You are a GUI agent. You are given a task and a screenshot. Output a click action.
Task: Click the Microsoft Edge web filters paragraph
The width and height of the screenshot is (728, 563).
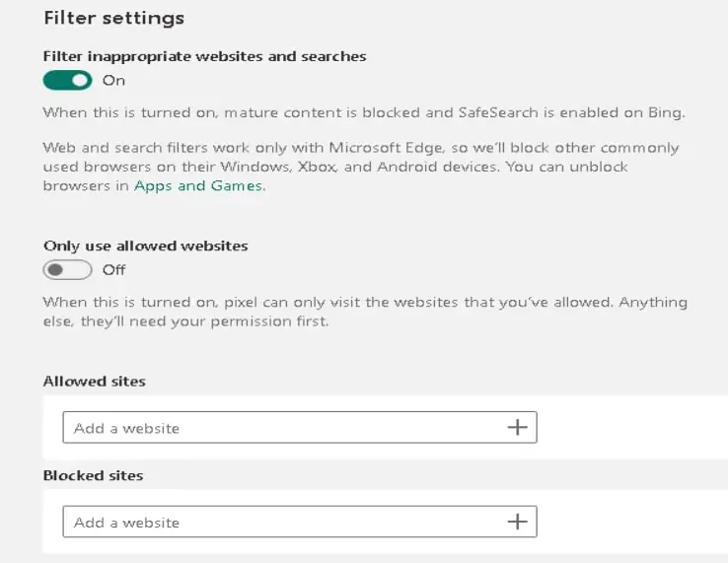click(361, 167)
